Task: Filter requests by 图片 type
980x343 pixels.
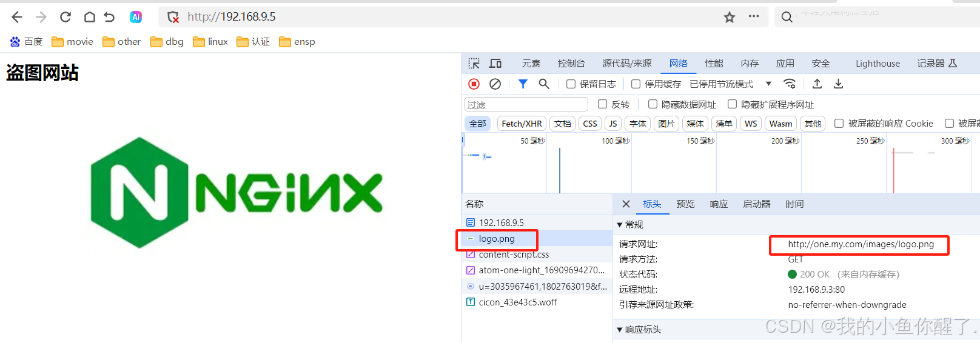Action: [x=666, y=124]
